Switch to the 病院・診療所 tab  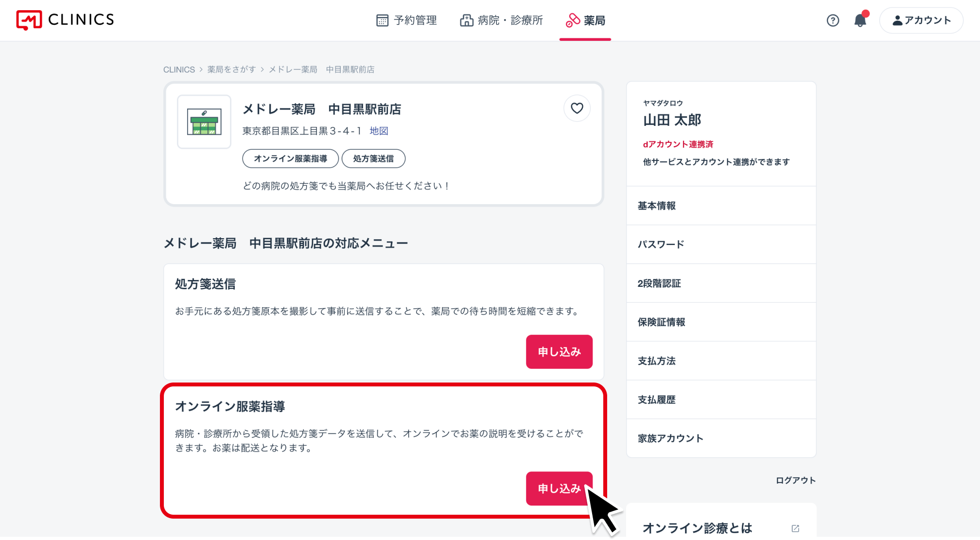502,20
